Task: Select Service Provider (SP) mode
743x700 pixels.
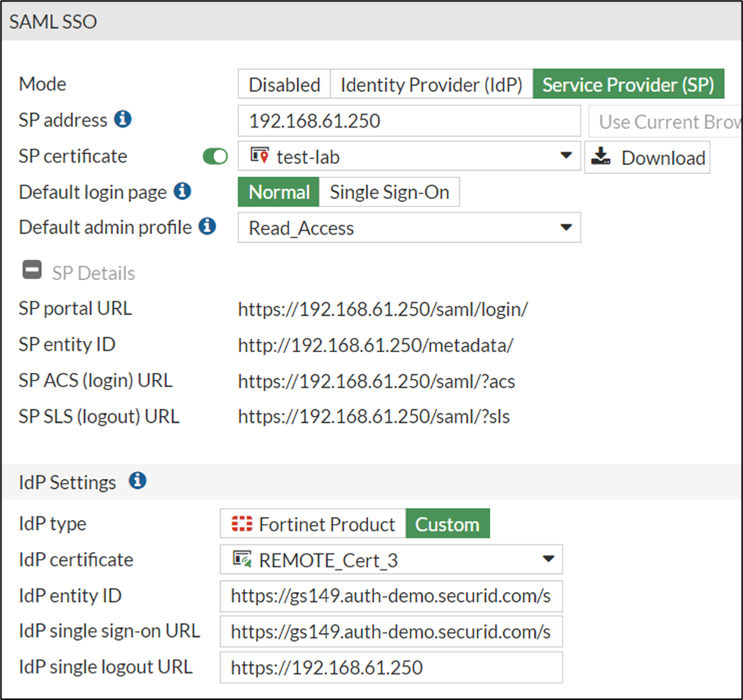Action: point(628,85)
